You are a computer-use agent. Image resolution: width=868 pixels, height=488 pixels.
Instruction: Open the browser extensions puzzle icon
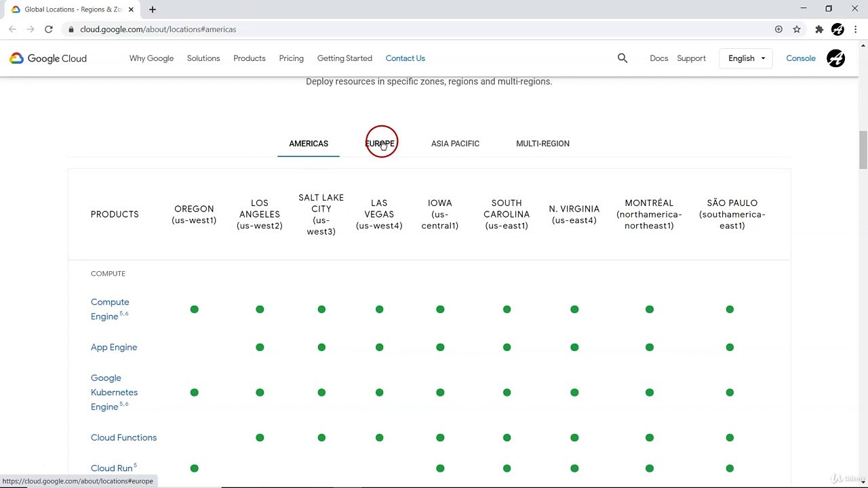[819, 29]
